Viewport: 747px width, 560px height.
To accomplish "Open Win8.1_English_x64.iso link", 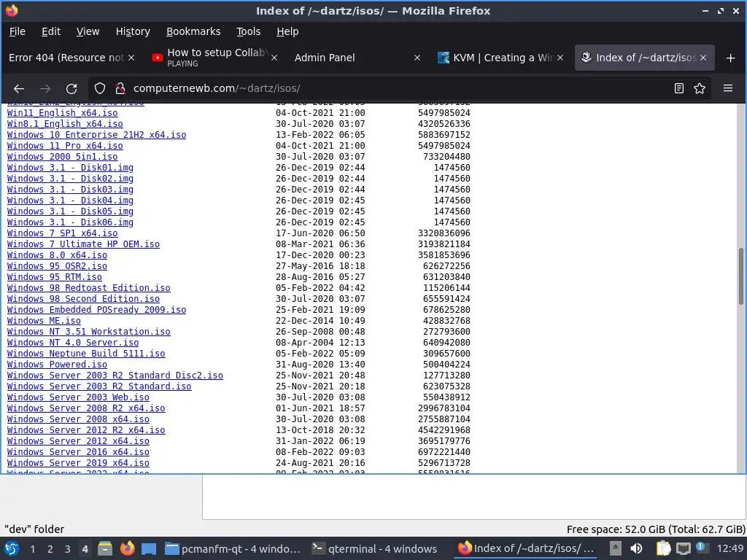I will coord(65,124).
